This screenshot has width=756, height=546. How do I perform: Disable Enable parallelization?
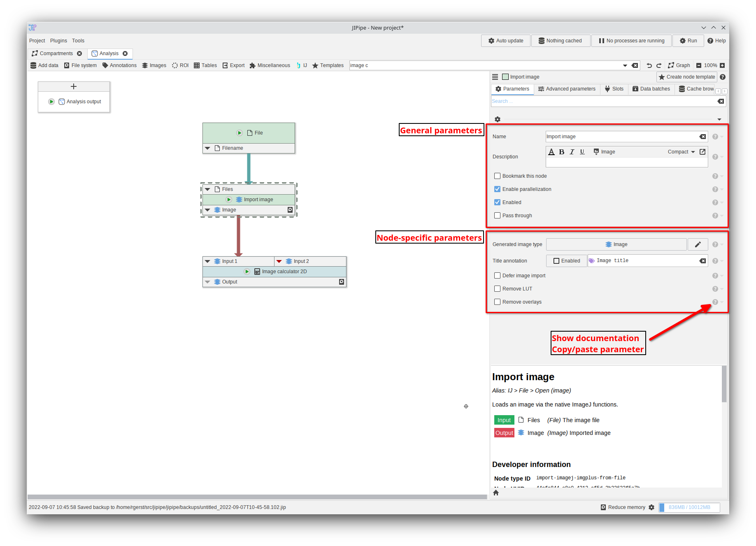497,189
